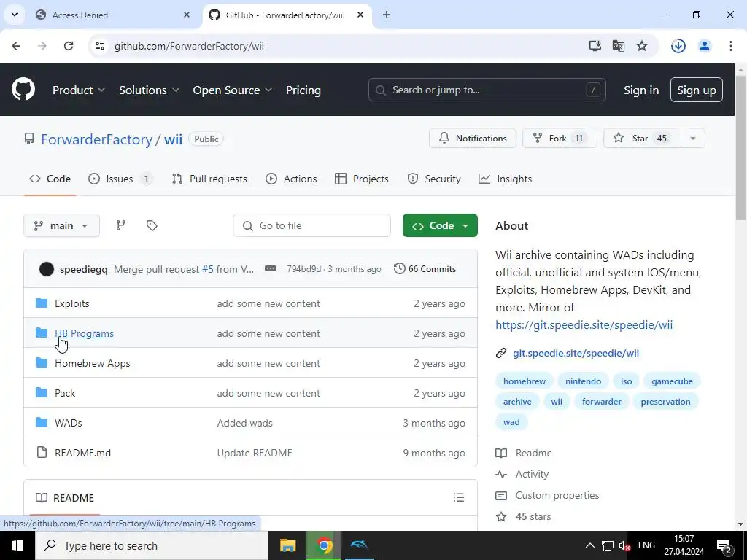Image resolution: width=747 pixels, height=560 pixels.
Task: Select the gamecube topic tag
Action: [672, 381]
